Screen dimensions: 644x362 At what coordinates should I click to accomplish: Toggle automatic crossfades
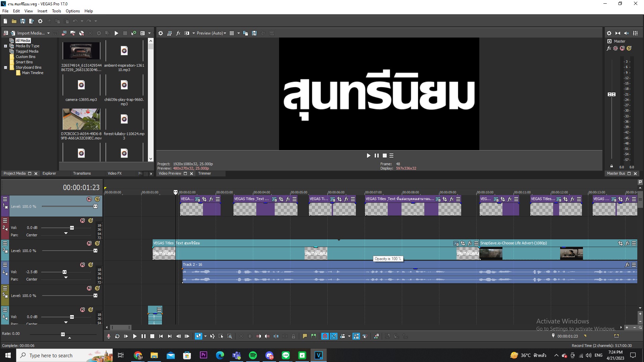click(x=334, y=336)
